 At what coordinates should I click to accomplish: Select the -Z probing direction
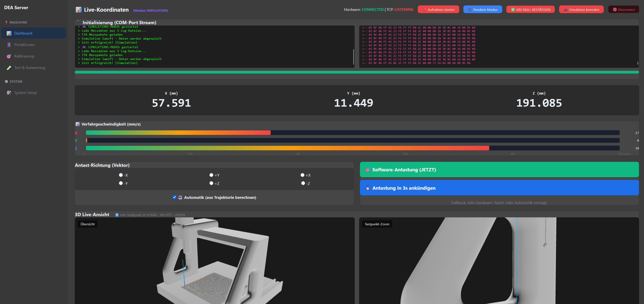click(x=303, y=183)
